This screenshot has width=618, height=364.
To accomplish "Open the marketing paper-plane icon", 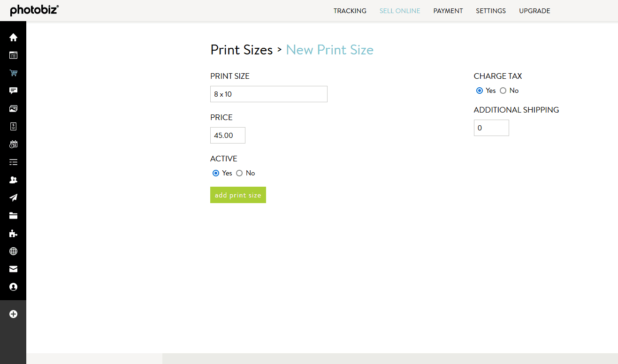I will (x=13, y=197).
